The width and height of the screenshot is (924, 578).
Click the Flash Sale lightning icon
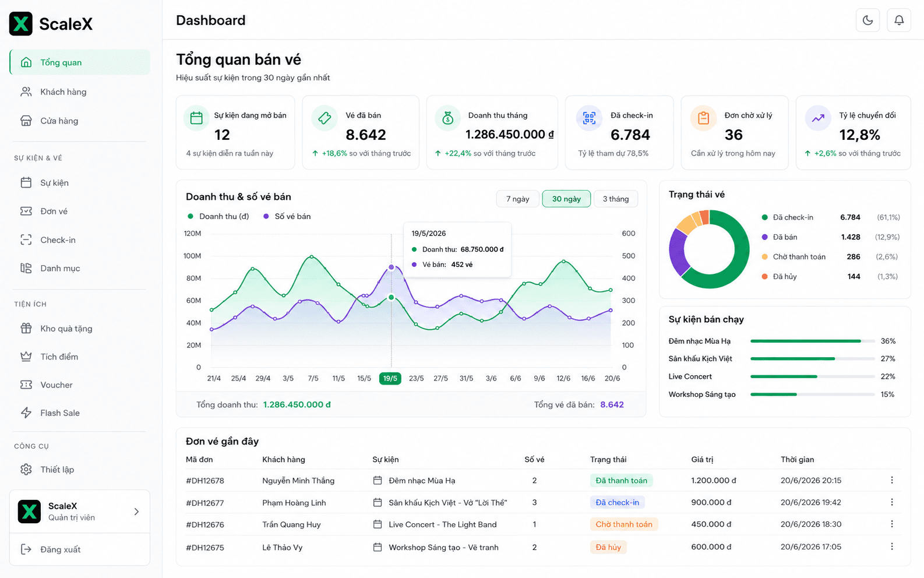(x=26, y=413)
